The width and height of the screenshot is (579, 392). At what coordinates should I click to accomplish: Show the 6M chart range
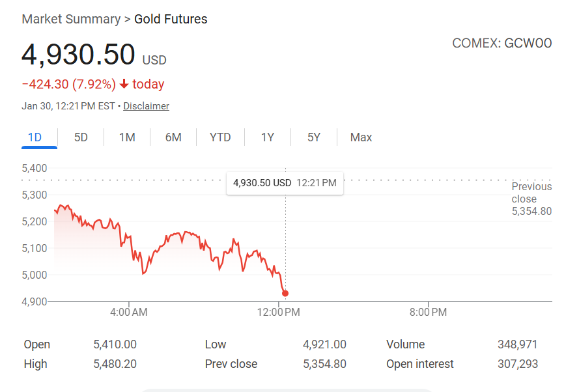173,137
